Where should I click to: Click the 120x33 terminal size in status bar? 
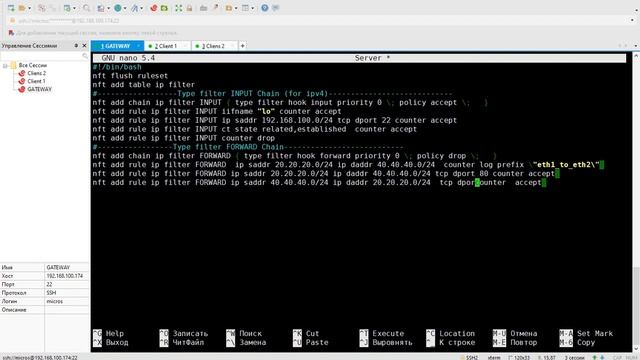tap(519, 358)
